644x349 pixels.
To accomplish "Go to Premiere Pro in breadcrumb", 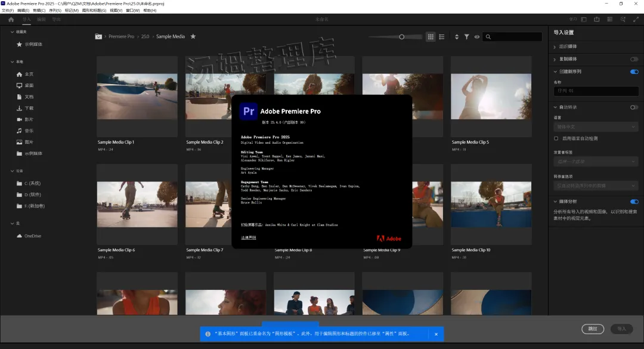I will coord(121,36).
